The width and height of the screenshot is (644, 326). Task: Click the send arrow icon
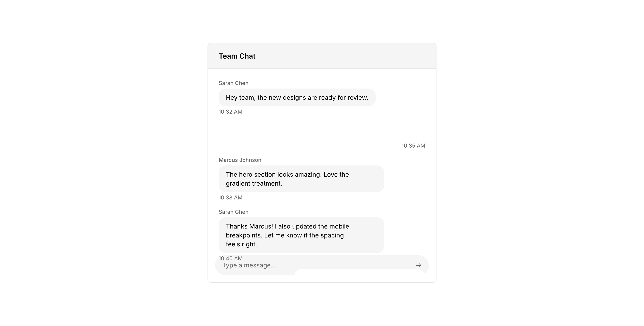click(419, 265)
